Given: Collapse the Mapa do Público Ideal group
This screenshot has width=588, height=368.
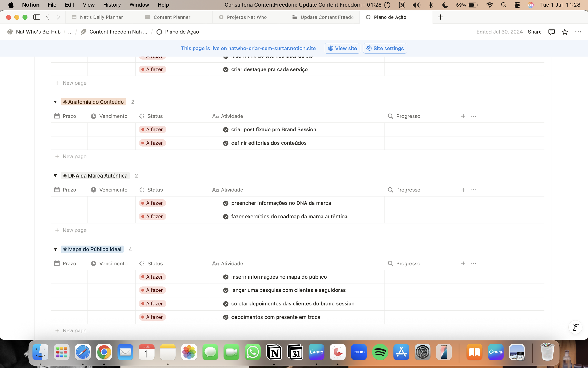Looking at the screenshot, I should [x=56, y=249].
